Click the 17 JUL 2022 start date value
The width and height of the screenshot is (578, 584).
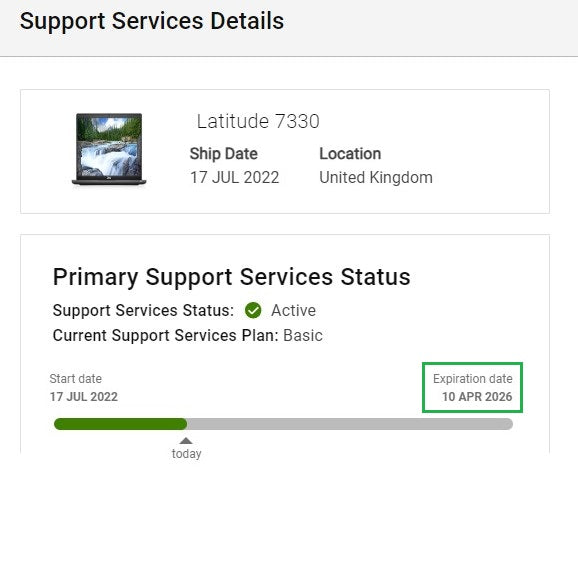point(84,397)
